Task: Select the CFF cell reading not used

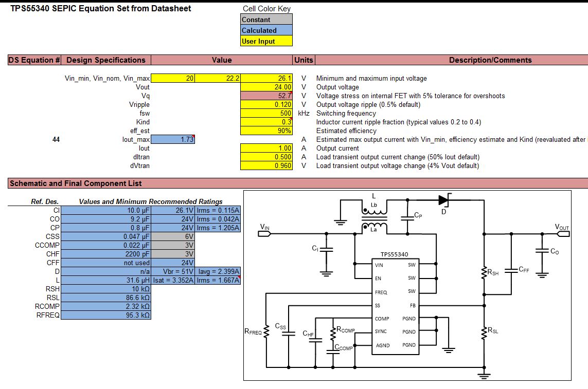Action: (x=106, y=263)
